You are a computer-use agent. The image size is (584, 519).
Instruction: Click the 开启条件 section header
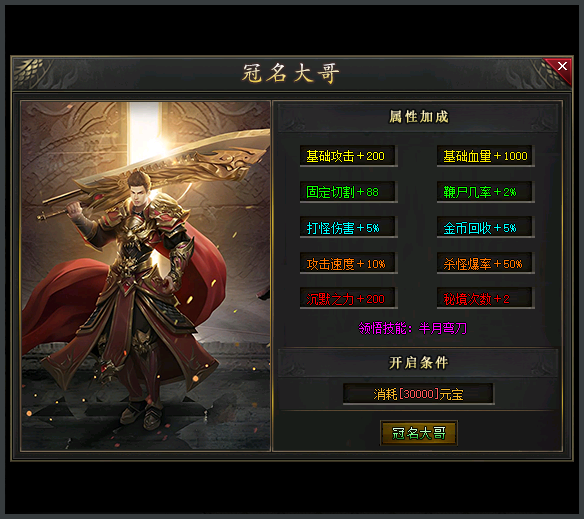click(419, 362)
